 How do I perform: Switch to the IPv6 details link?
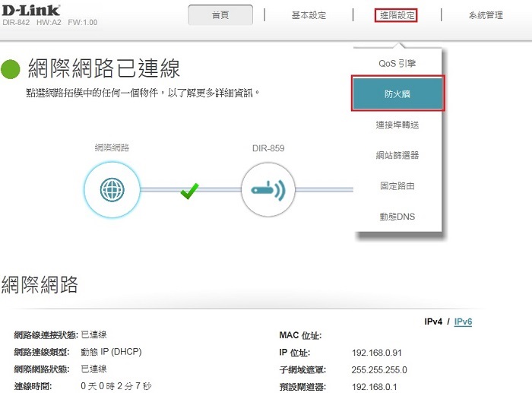(463, 322)
